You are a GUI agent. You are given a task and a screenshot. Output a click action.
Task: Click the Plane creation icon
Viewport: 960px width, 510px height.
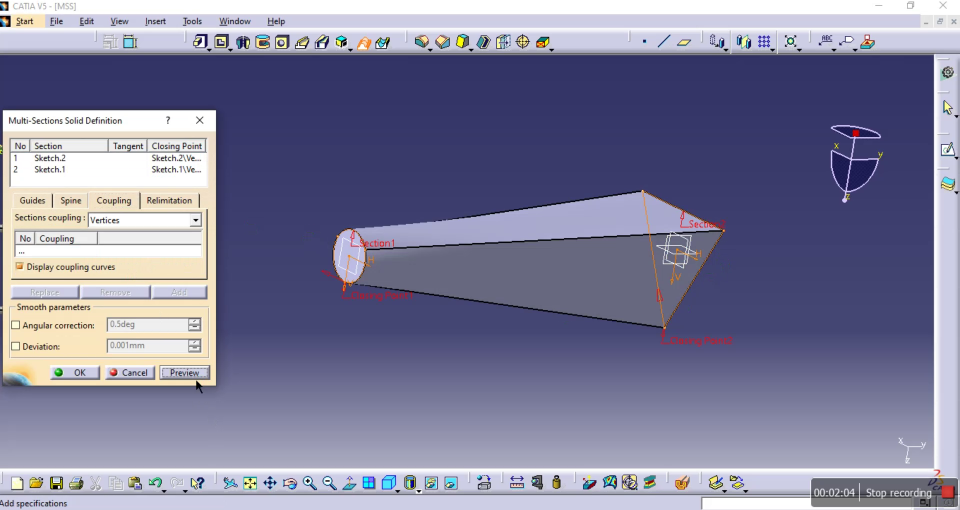point(684,42)
